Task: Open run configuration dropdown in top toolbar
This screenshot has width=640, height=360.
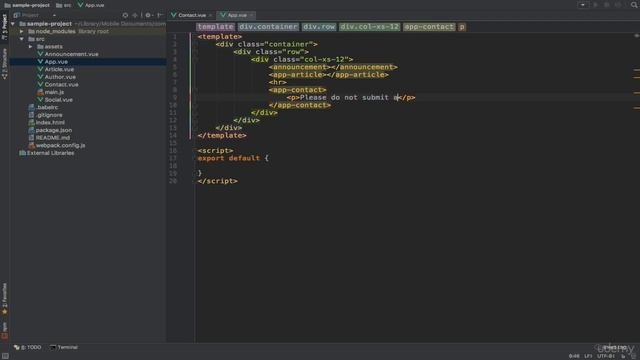Action: [x=583, y=5]
